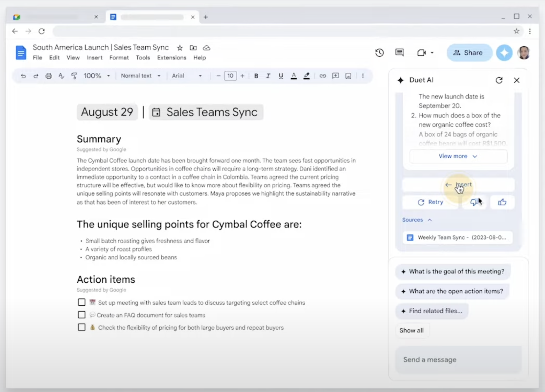The width and height of the screenshot is (545, 392).
Task: Ask 'What is the goal of this meeting?'
Action: [x=453, y=272]
